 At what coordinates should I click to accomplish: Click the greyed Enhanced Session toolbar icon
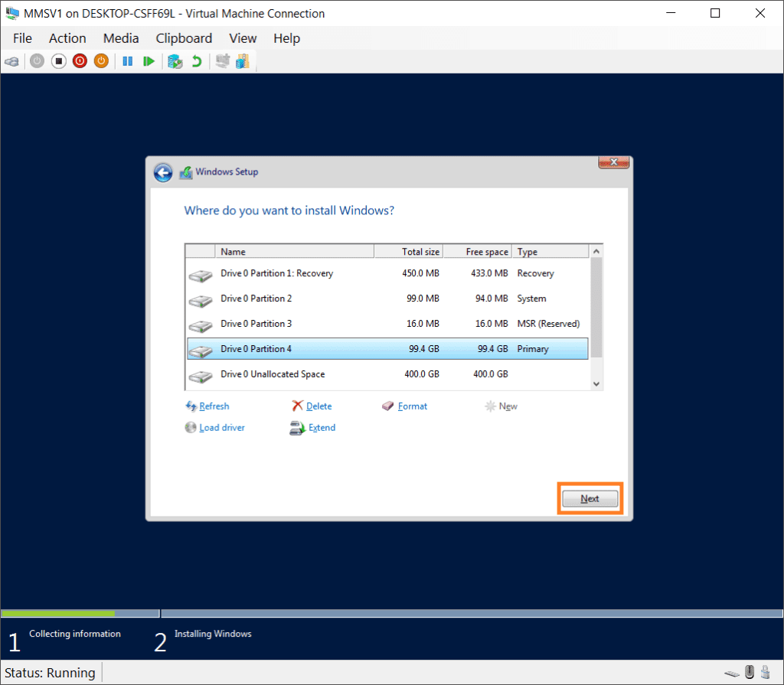point(223,61)
